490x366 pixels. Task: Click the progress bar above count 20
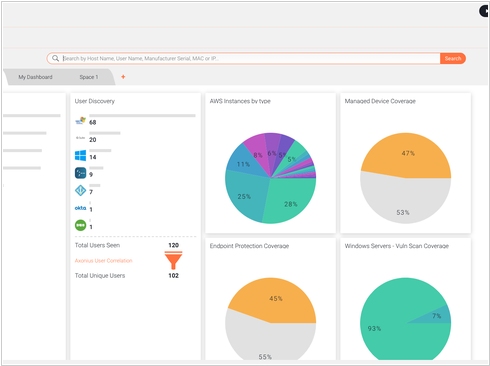pos(105,133)
